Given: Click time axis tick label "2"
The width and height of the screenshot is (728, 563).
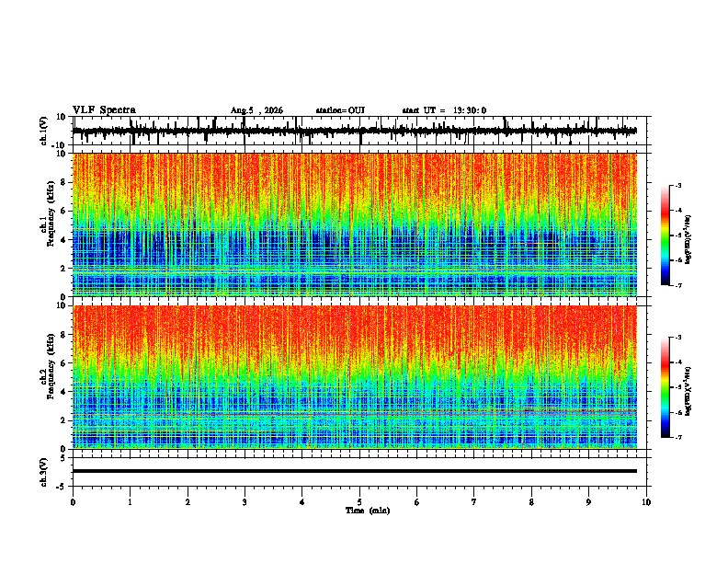Looking at the screenshot, I should (x=188, y=502).
